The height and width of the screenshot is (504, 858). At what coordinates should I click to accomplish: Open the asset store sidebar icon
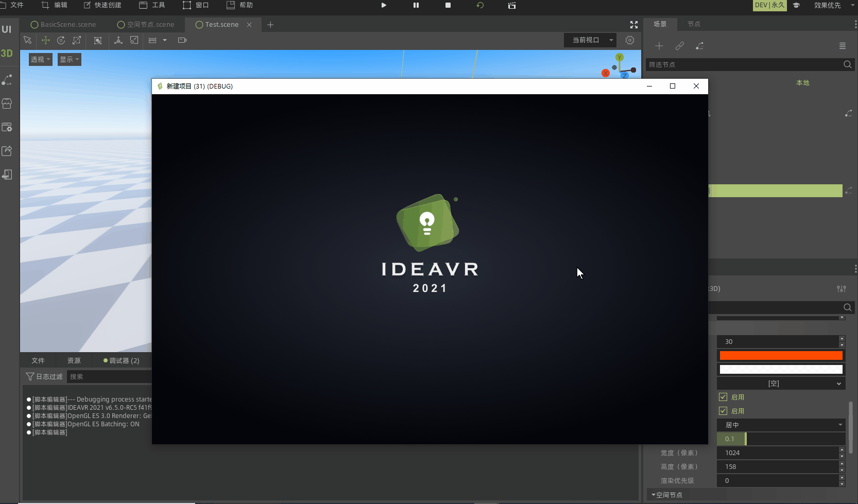[x=7, y=103]
